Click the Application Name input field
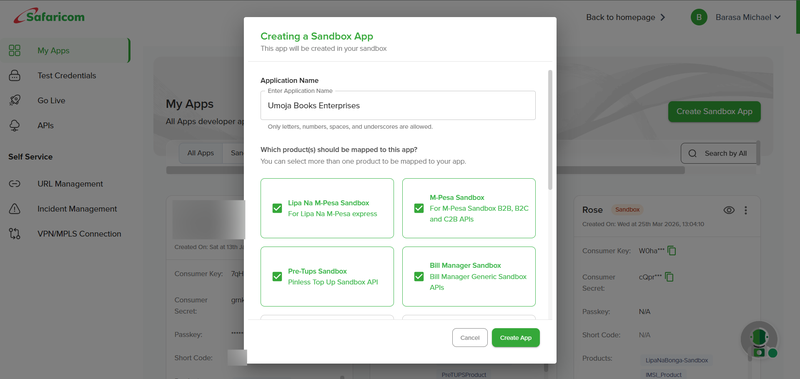 398,106
